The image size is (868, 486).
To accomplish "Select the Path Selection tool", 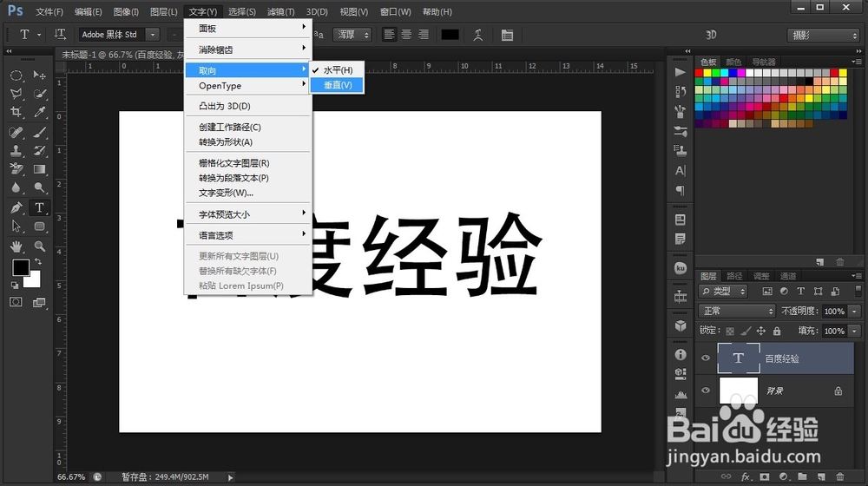I will pos(16,226).
